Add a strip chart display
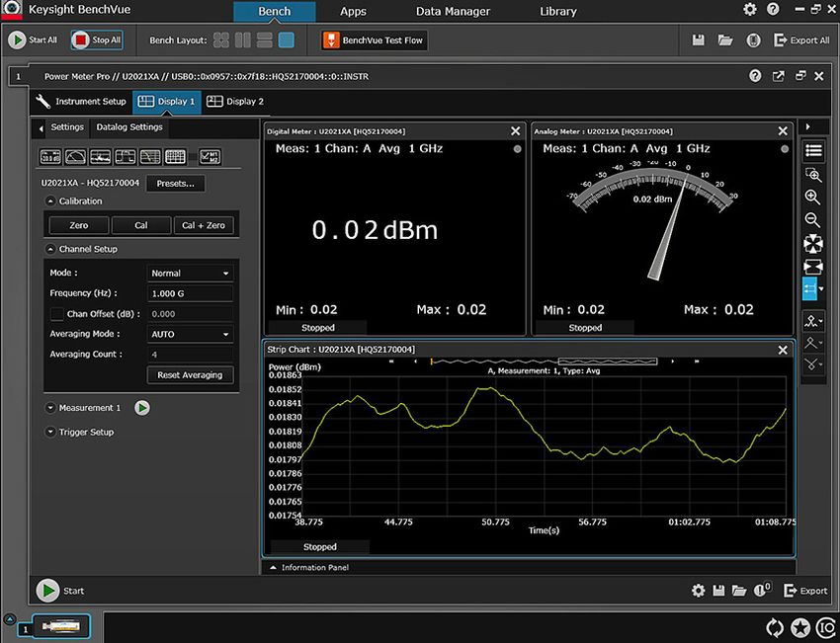This screenshot has height=643, width=840. (101, 157)
